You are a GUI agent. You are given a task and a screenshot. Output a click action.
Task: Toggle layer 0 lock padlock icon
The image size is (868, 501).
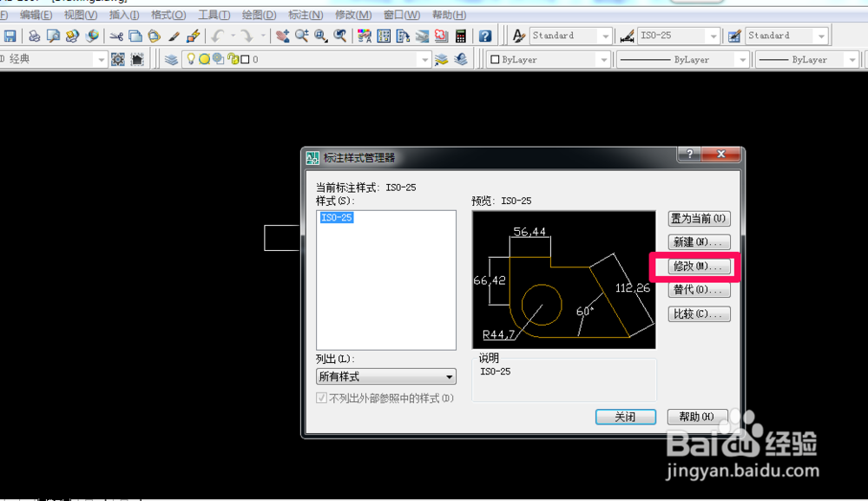click(233, 59)
